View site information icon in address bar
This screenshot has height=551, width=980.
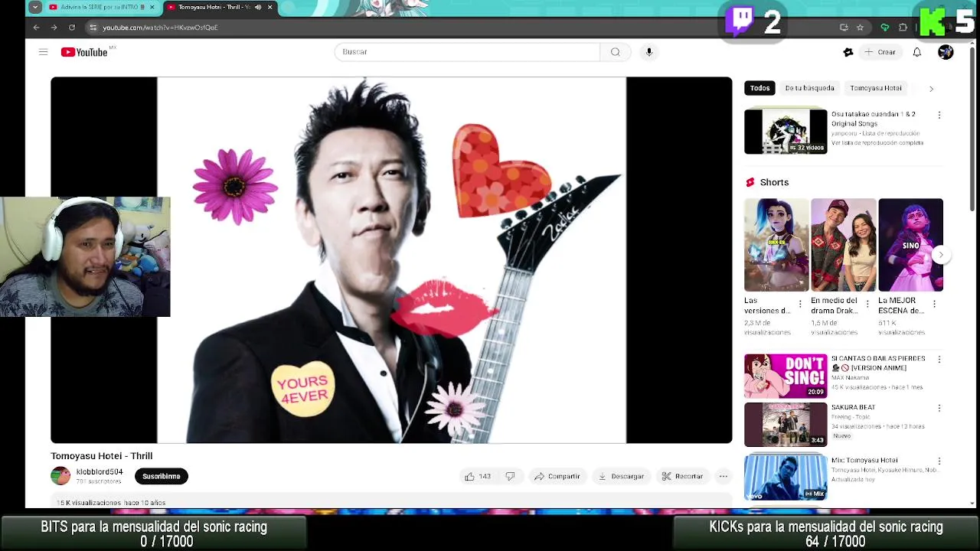pyautogui.click(x=93, y=28)
